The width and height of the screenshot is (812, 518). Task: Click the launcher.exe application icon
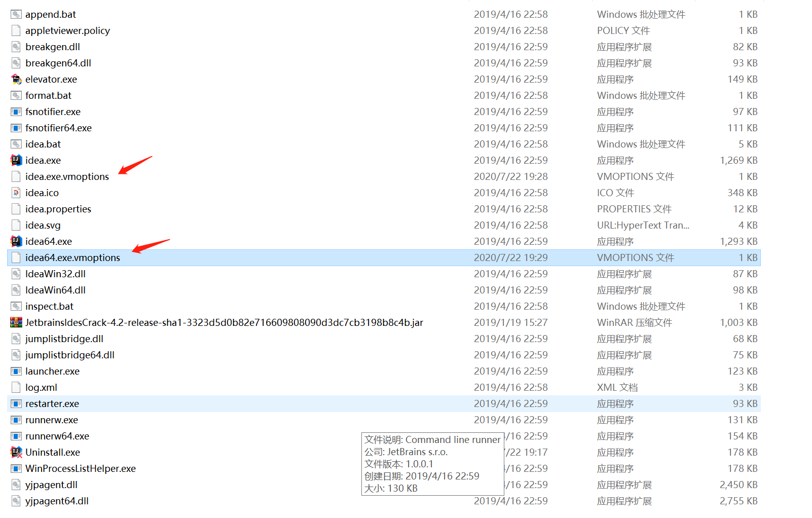coord(16,371)
